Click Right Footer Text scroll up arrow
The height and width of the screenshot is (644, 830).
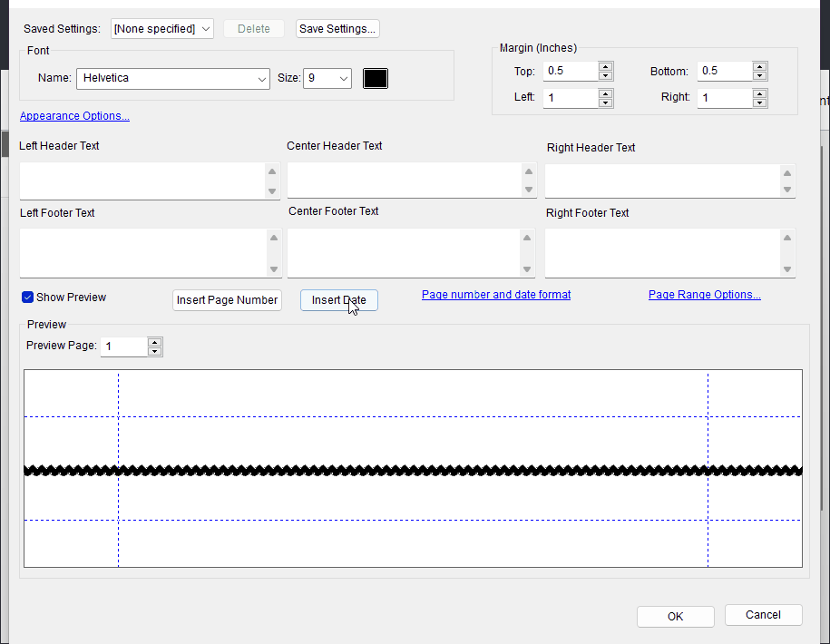point(787,238)
